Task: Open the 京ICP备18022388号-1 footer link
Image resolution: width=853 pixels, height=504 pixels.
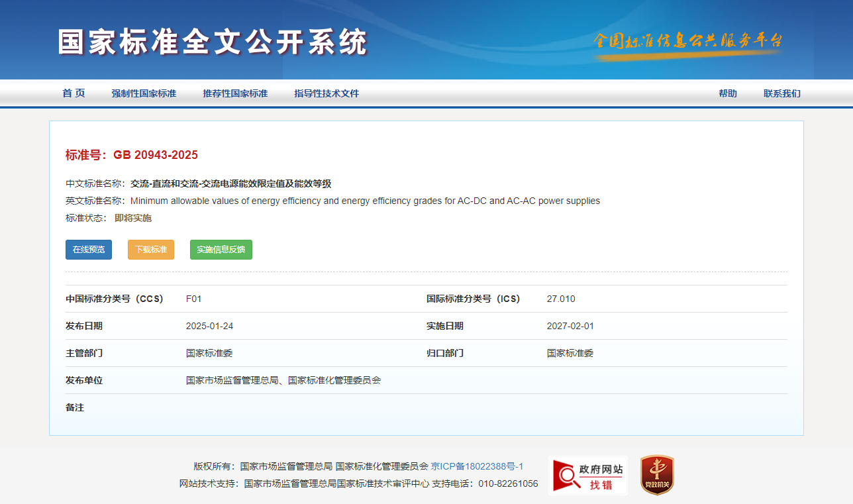Action: click(x=477, y=466)
